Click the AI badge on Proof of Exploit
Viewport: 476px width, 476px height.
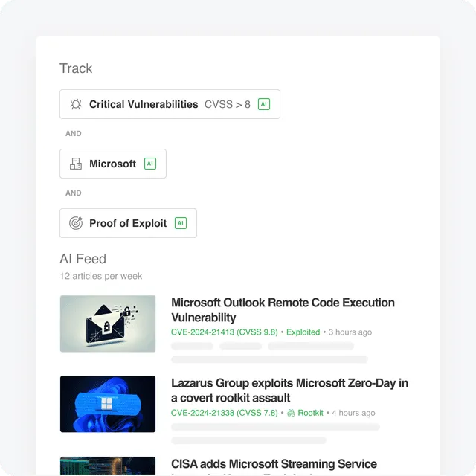coord(181,223)
